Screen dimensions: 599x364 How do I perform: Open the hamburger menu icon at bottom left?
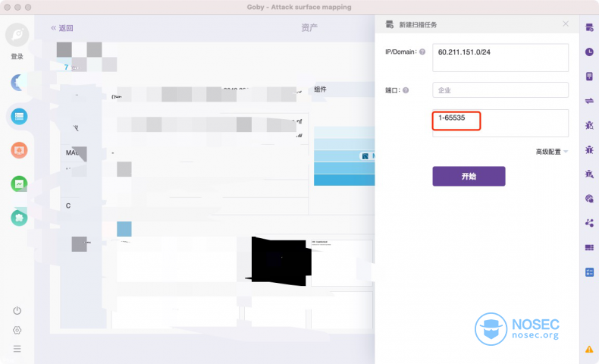pos(17,349)
